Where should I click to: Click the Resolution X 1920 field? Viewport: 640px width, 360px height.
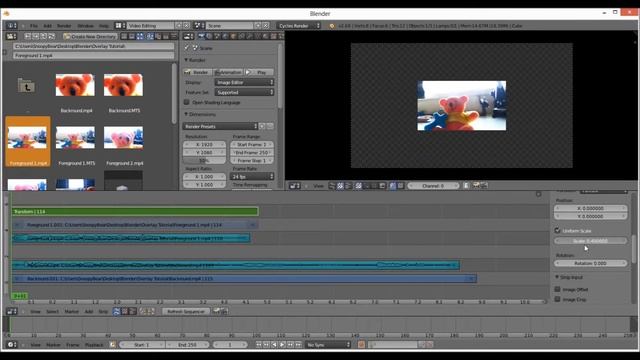click(204, 144)
